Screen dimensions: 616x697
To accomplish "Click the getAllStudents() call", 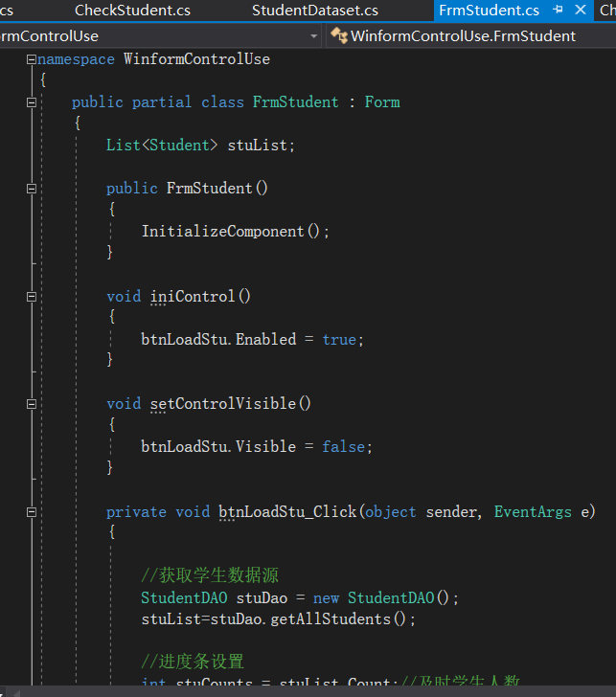I will tap(342, 619).
